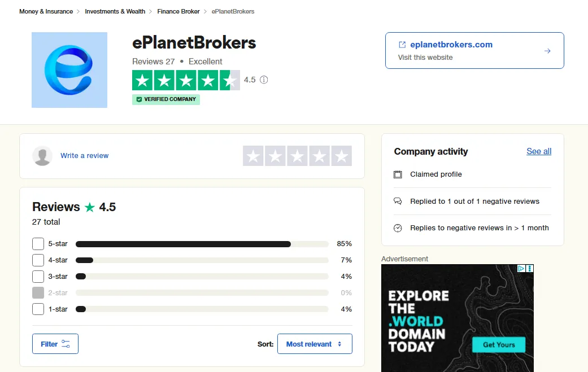Tick the 4-star reviews checkbox
Screen dimensions: 588x372
(x=38, y=260)
